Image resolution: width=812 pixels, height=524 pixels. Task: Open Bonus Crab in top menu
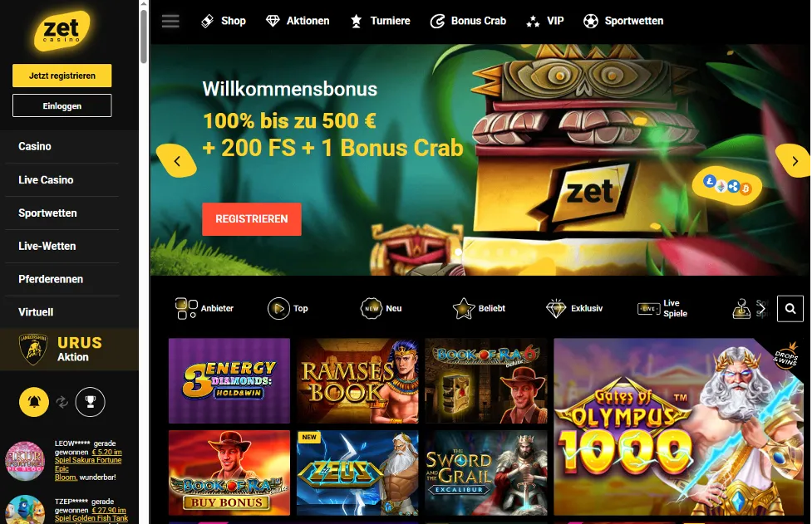click(468, 22)
